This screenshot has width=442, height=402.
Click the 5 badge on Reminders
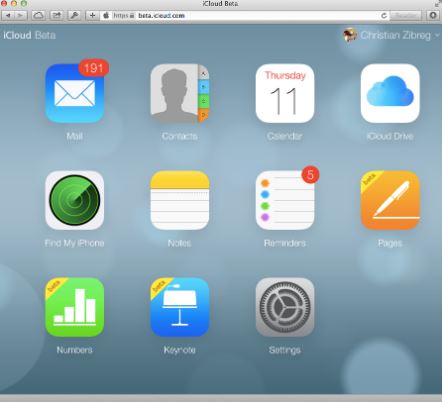coord(310,174)
